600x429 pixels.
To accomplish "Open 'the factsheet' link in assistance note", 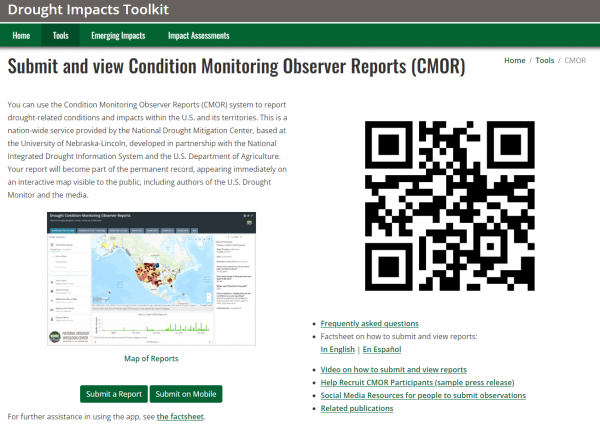I will [x=180, y=416].
